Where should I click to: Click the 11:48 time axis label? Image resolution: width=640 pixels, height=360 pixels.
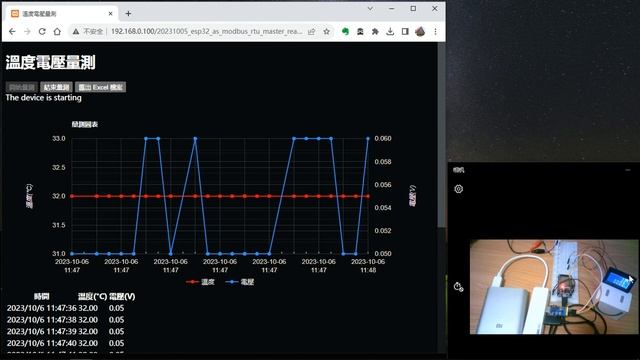(368, 270)
